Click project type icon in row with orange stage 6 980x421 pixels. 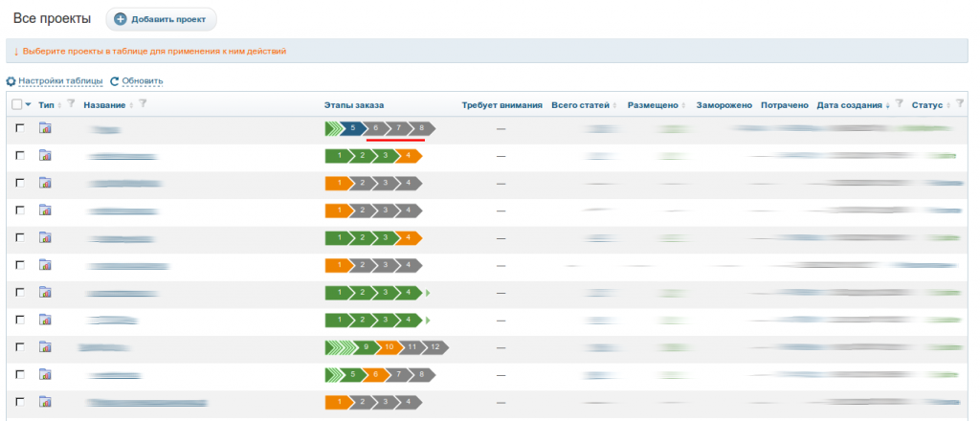click(x=45, y=374)
